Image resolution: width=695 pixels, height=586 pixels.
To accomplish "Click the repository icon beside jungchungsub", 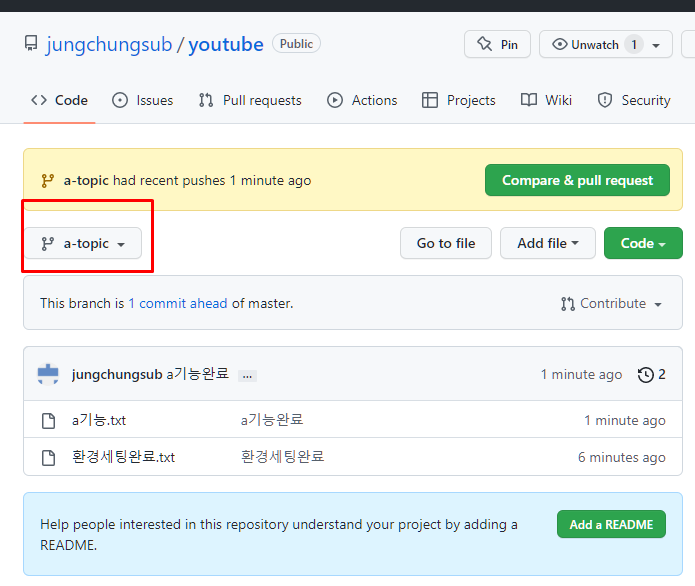I will click(x=31, y=44).
